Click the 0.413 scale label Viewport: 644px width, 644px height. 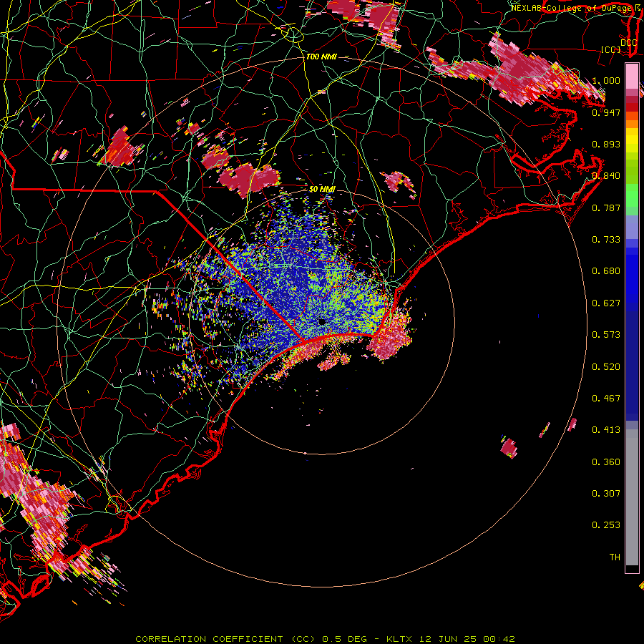(x=606, y=430)
